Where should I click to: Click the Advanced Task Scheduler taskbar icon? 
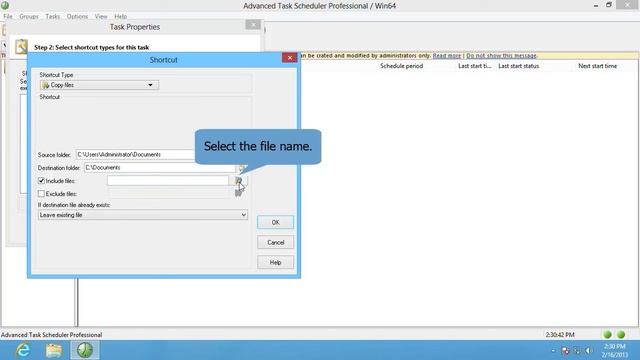(x=85, y=350)
